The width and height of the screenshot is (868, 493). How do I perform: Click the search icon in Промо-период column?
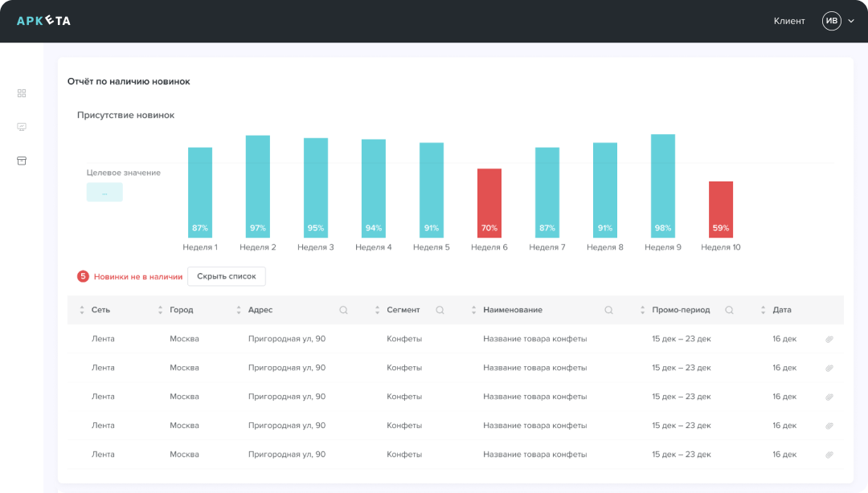tap(729, 310)
